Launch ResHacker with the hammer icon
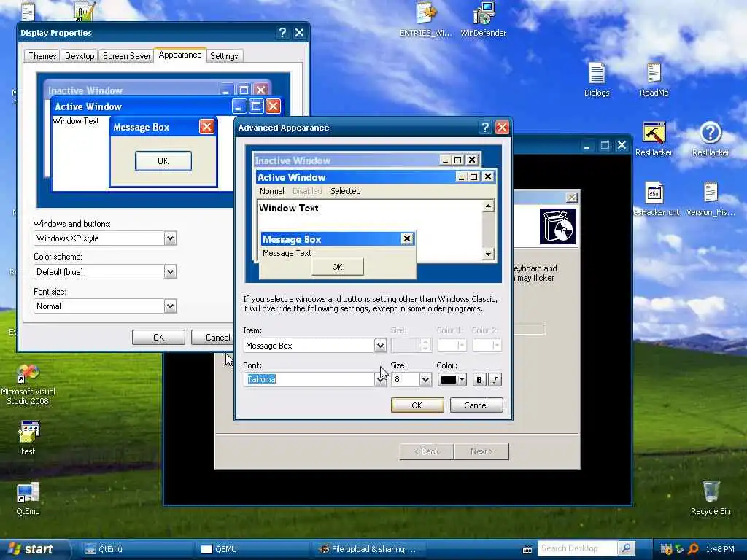Screen dimensions: 747x560 (x=654, y=139)
